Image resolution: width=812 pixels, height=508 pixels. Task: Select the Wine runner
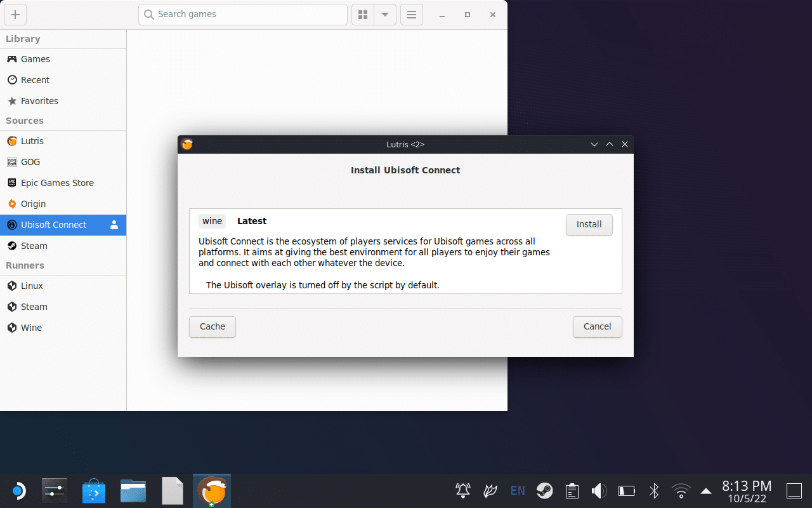tap(63, 328)
